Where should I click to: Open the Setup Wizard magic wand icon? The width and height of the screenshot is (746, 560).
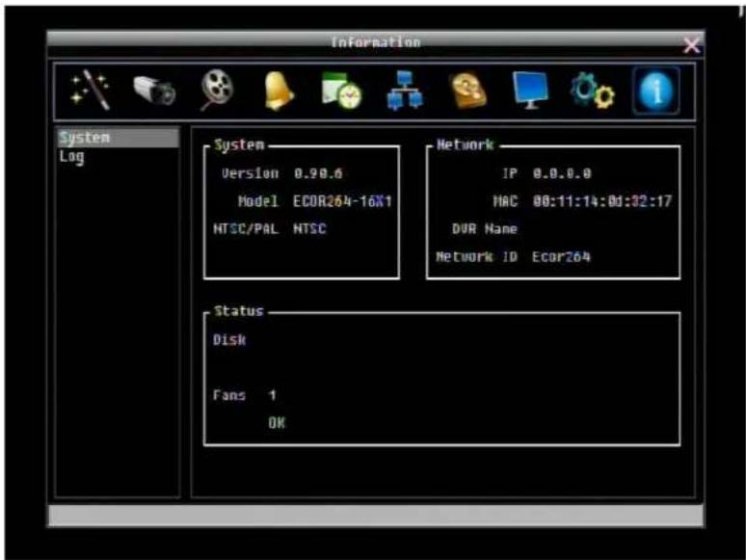pyautogui.click(x=91, y=90)
